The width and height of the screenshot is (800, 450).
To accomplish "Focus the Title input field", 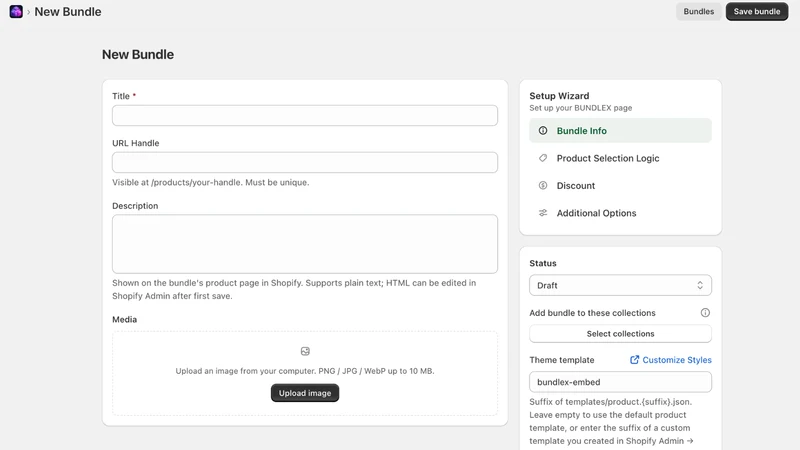I will (305, 115).
